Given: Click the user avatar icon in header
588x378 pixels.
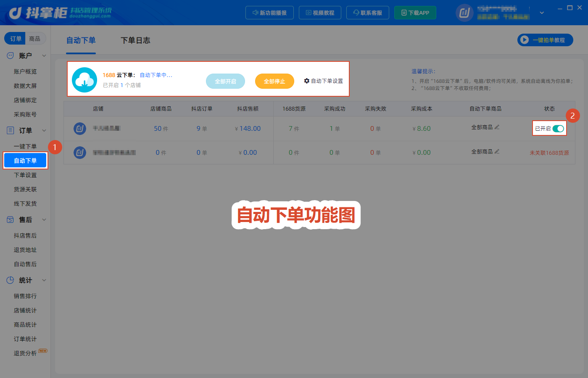Looking at the screenshot, I should [x=464, y=13].
